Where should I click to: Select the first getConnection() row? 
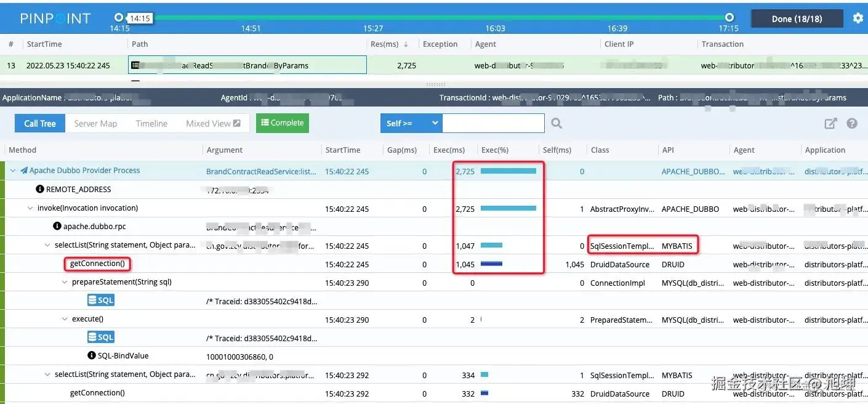(434, 264)
